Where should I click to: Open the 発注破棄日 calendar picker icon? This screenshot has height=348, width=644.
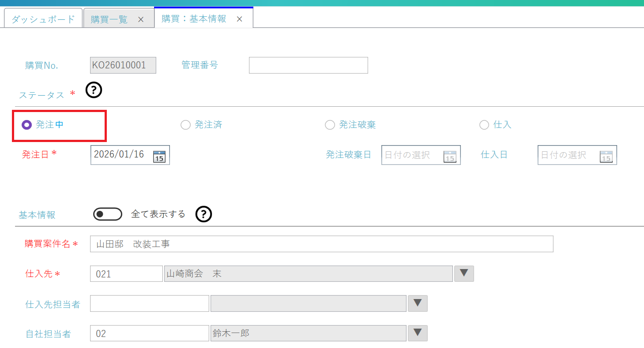coord(449,156)
